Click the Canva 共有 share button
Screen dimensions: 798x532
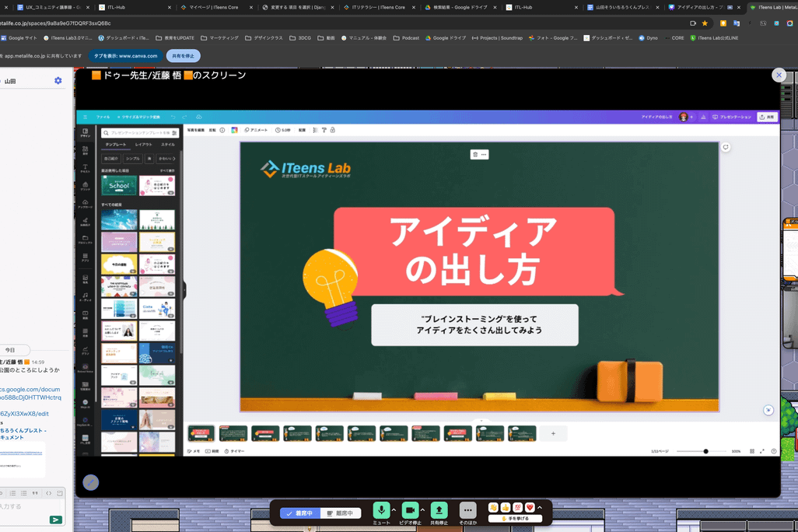click(767, 117)
